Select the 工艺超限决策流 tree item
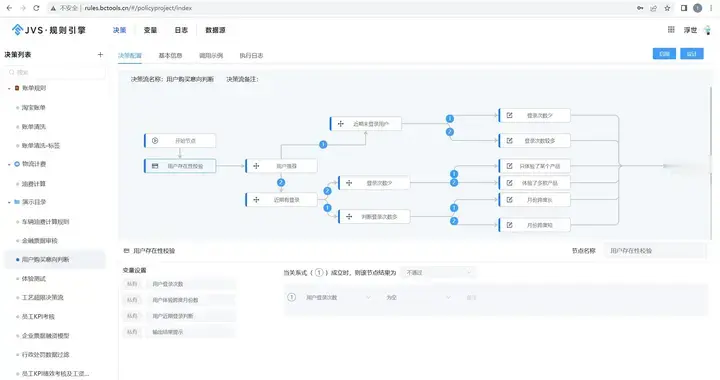This screenshot has width=720, height=380. [x=43, y=297]
